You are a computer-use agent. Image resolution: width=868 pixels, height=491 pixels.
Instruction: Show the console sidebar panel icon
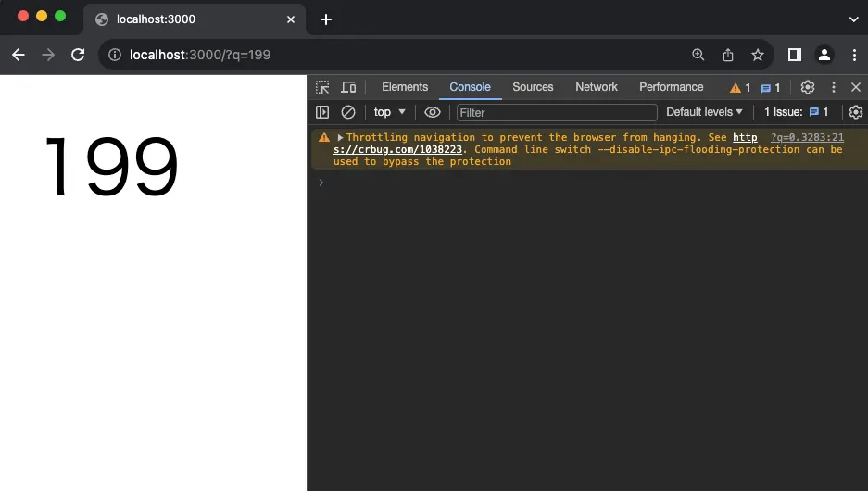[x=322, y=112]
